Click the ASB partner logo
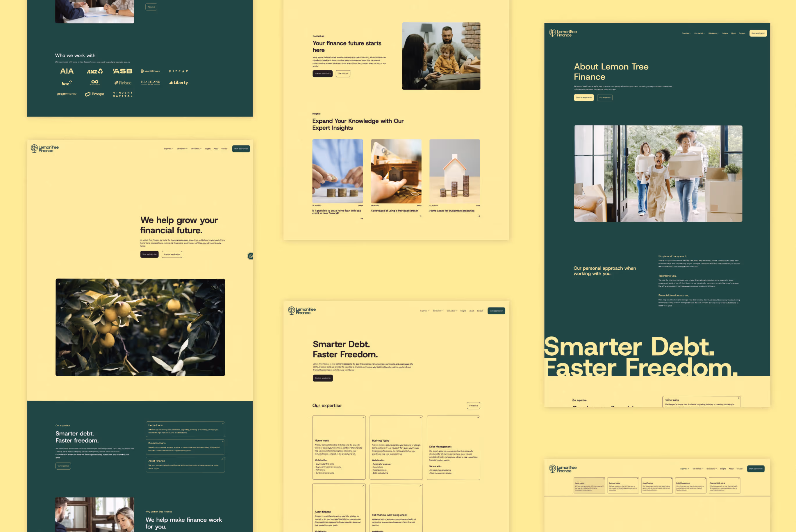The image size is (796, 532). (x=123, y=71)
